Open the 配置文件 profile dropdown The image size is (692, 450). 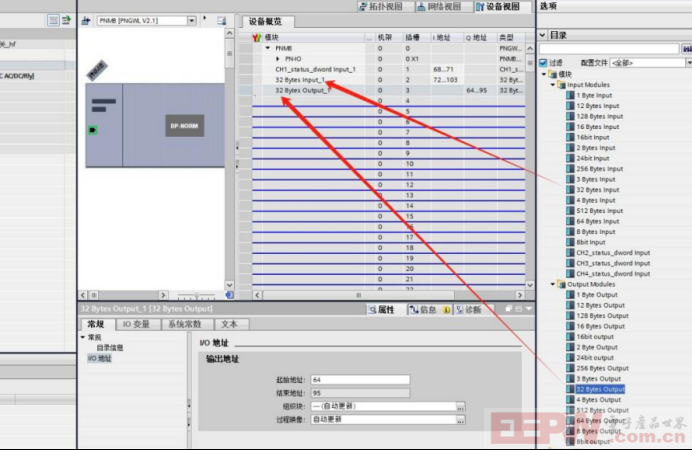pos(688,63)
